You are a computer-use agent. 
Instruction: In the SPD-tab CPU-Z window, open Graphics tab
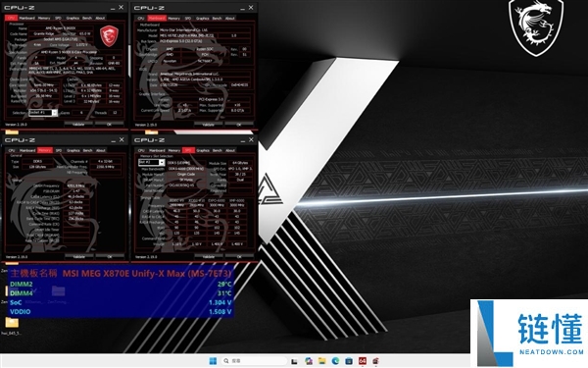pyautogui.click(x=203, y=150)
